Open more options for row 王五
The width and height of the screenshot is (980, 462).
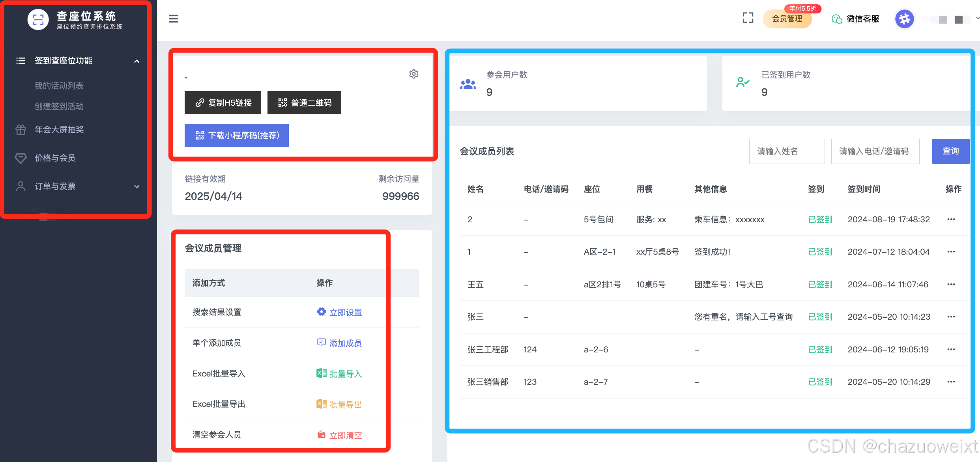(951, 284)
